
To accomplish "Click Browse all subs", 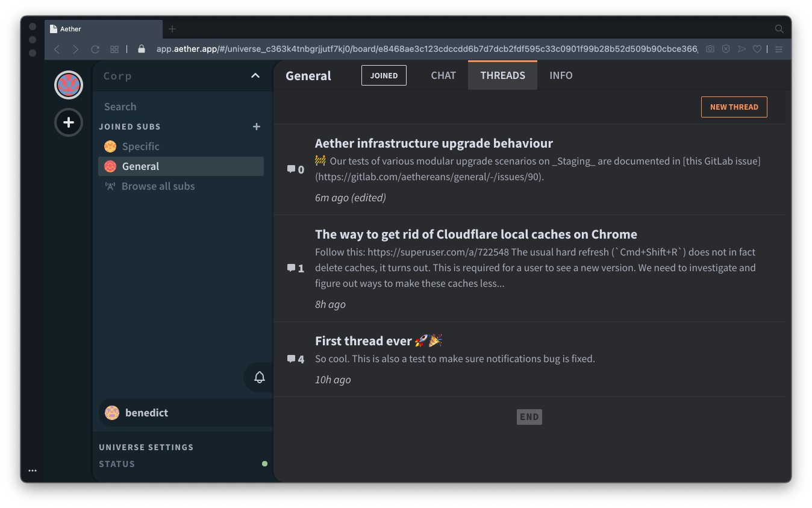I will [158, 186].
